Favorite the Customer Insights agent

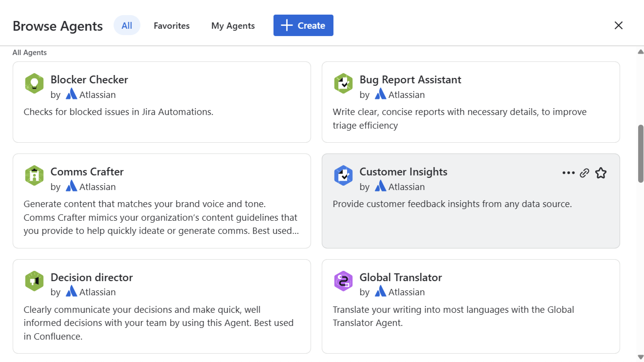point(601,173)
